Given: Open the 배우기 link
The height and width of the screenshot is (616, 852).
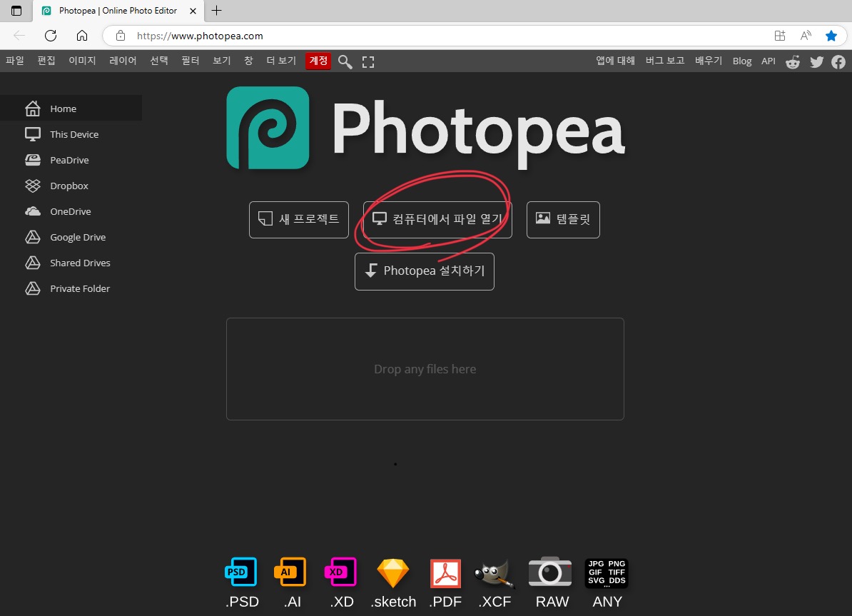Looking at the screenshot, I should coord(709,61).
